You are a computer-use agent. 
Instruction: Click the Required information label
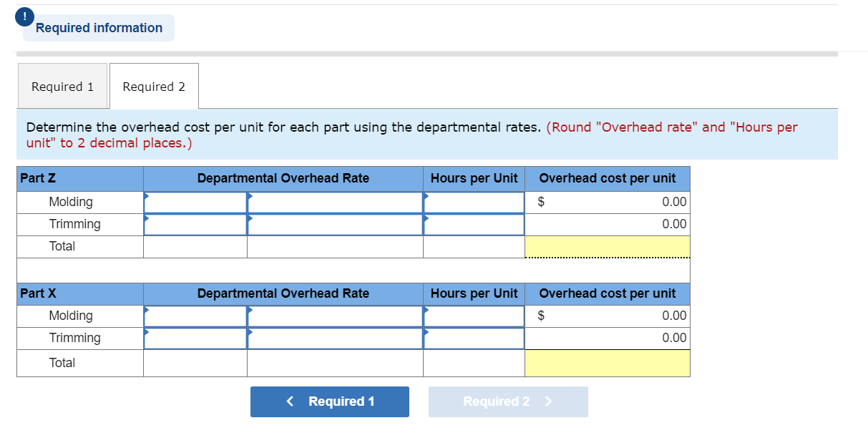coord(98,28)
